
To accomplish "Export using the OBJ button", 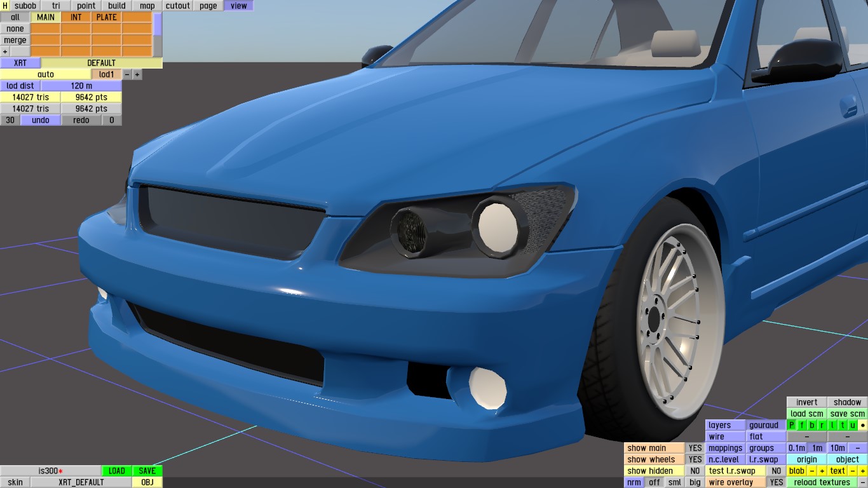I will click(147, 482).
